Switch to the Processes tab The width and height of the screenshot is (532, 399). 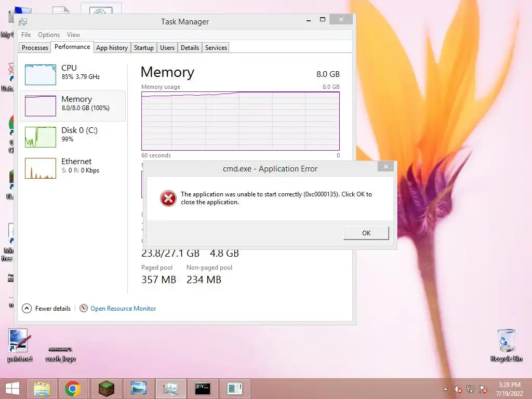35,47
